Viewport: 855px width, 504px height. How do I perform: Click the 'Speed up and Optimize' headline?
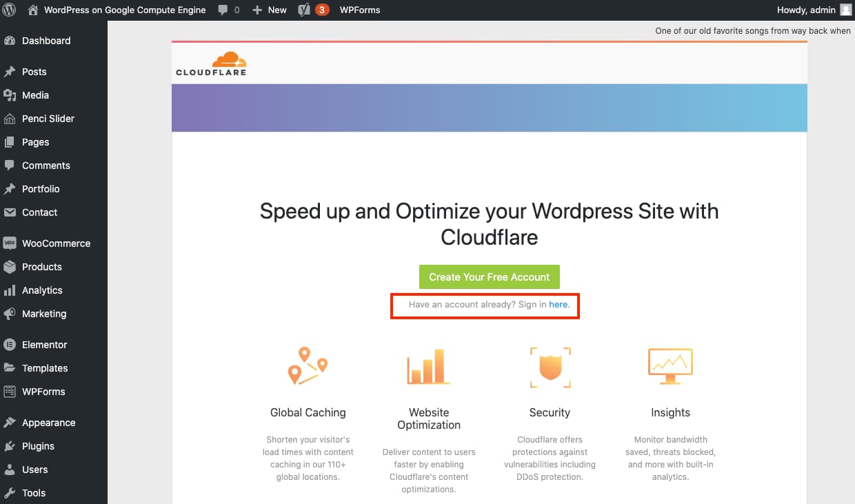tap(490, 224)
